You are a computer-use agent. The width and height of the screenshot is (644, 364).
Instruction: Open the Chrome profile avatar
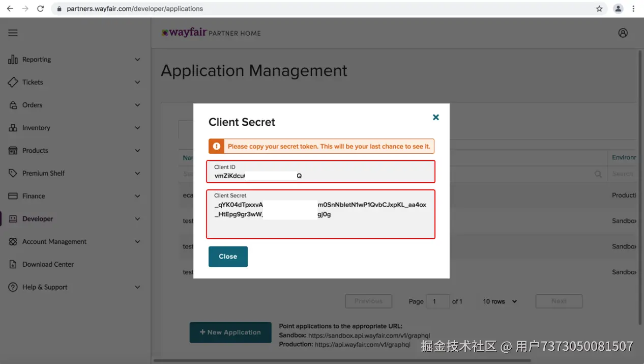[618, 9]
